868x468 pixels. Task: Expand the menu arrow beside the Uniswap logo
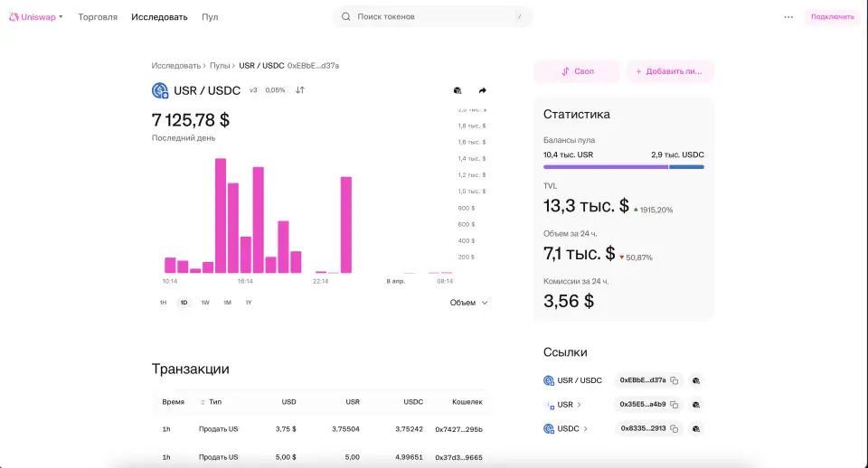(61, 17)
